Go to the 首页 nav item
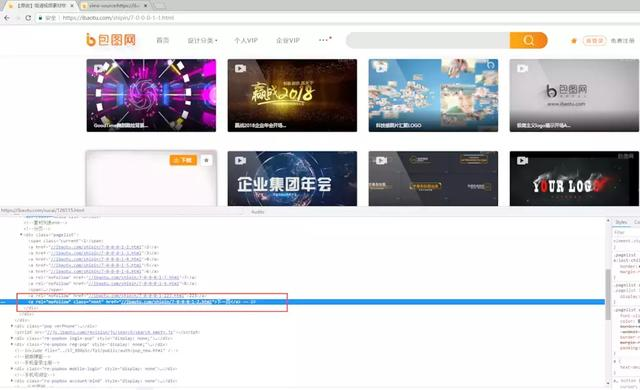Image resolution: width=640 pixels, height=390 pixels. tap(162, 40)
